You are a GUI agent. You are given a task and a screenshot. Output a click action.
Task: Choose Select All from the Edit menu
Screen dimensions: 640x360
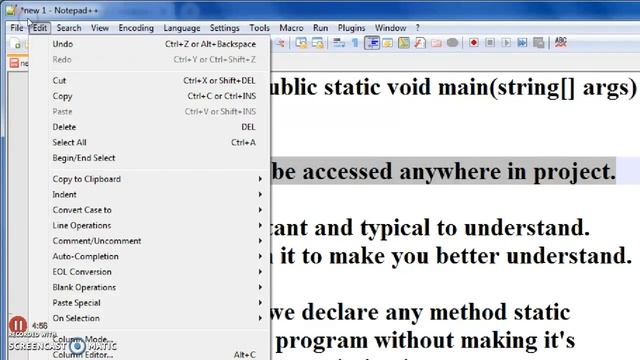[149, 142]
